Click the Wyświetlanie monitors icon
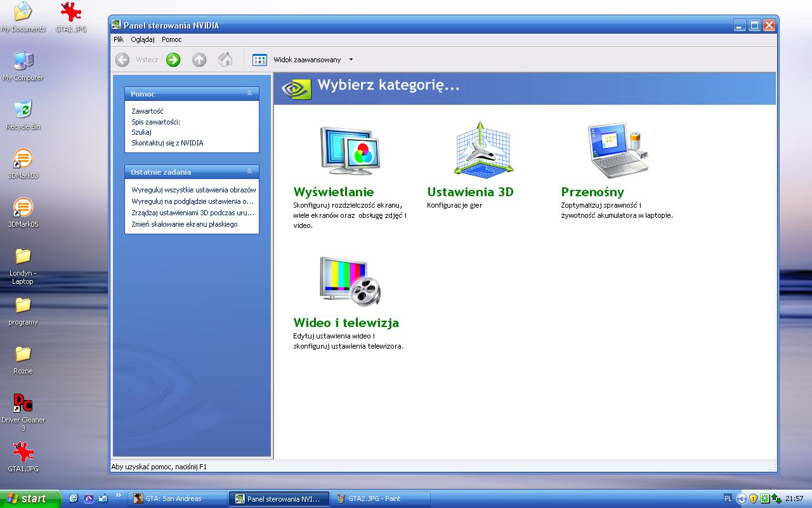 350,150
